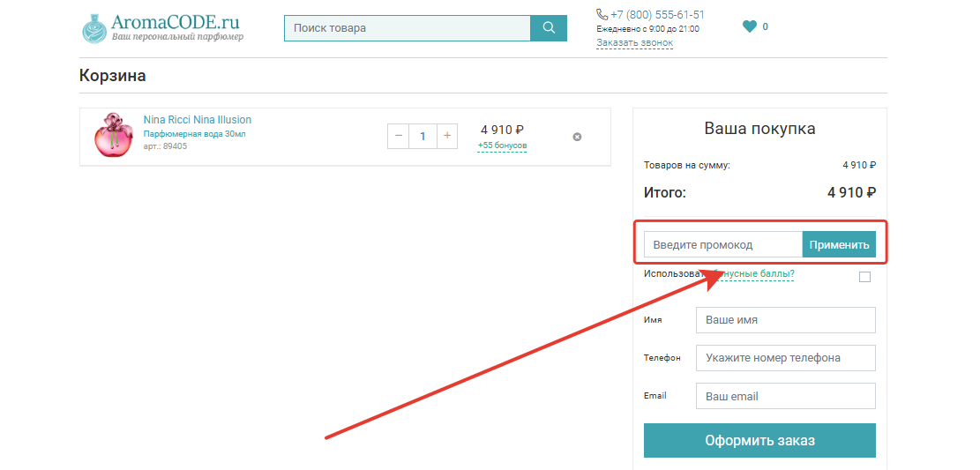Click the Nina Ricci perfume thumbnail

[113, 135]
